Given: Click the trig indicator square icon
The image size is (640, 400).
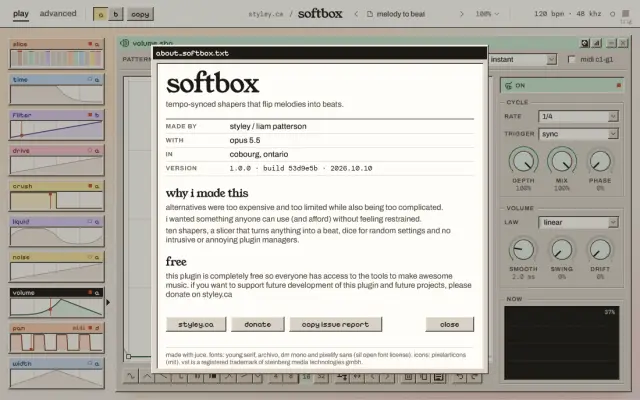Looking at the screenshot, I should pos(625,14).
